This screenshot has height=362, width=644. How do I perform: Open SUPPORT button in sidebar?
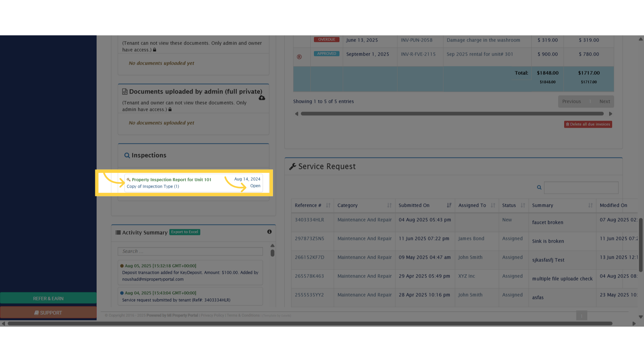pos(48,313)
